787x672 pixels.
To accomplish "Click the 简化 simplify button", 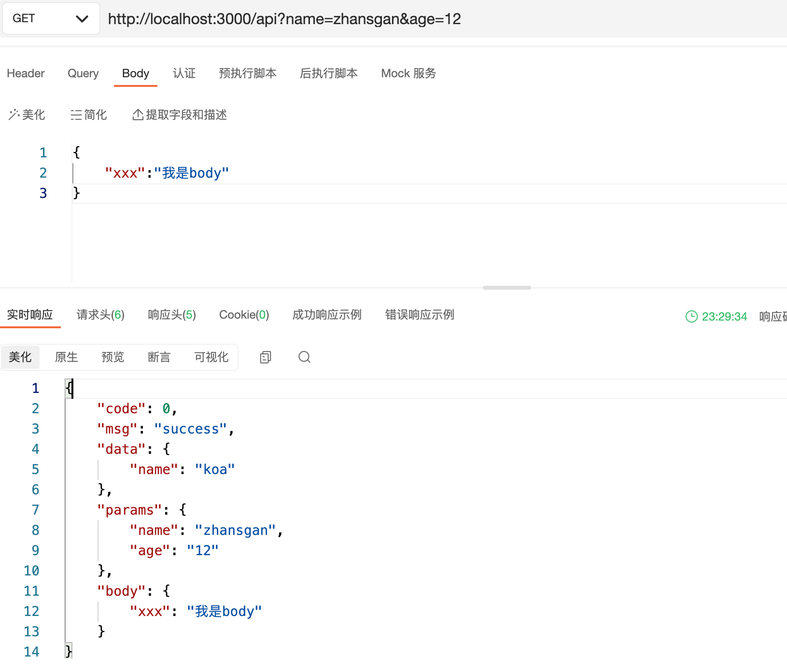I will pyautogui.click(x=89, y=115).
